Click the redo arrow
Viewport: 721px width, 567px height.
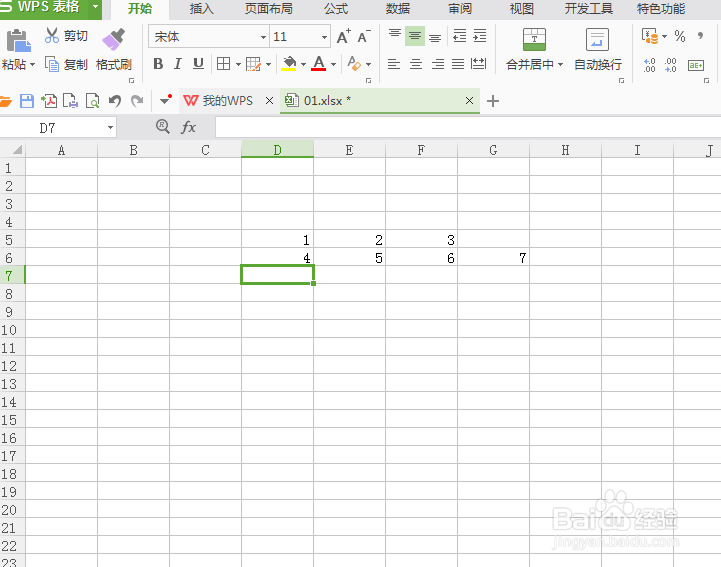click(x=137, y=101)
